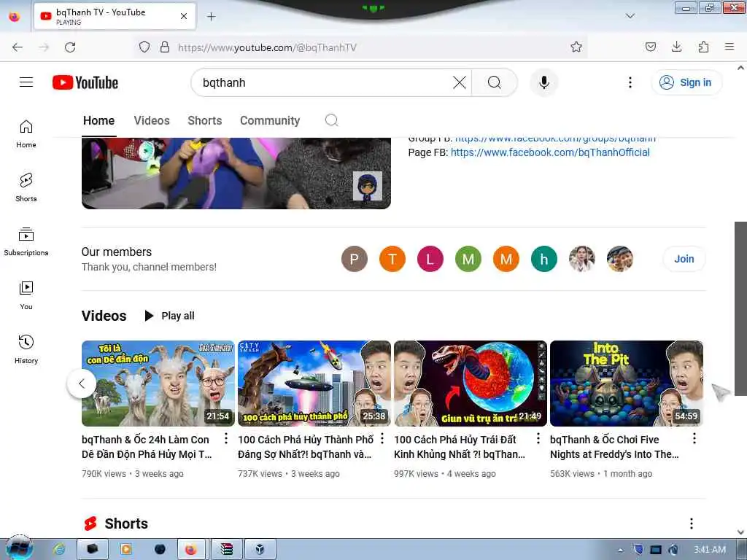The image size is (747, 560).
Task: Open Subscriptions in the left sidebar
Action: click(26, 242)
